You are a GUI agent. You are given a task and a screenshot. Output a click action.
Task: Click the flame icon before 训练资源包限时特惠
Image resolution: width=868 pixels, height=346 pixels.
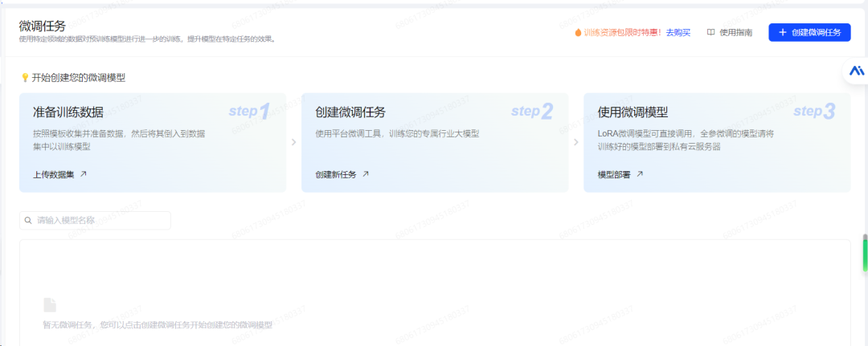578,33
